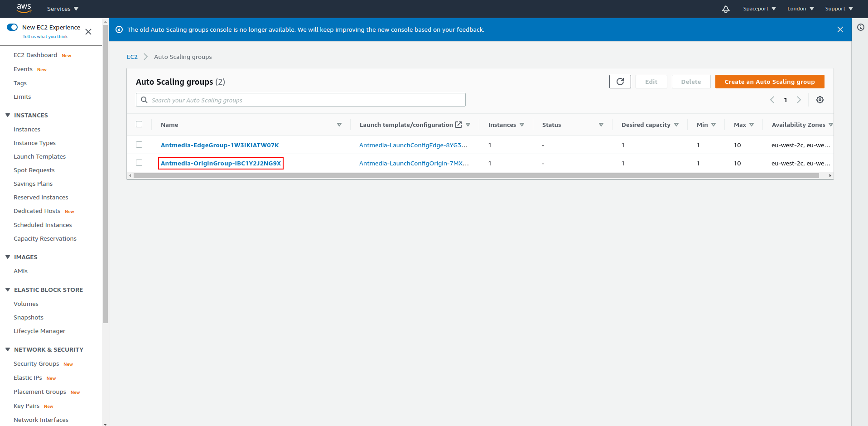This screenshot has width=868, height=426.
Task: Sort by Min column arrow
Action: (x=714, y=125)
